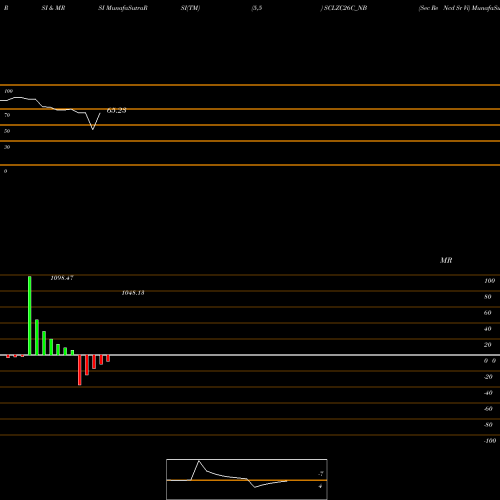The width and height of the screenshot is (500, 500).
Task: Click the MR axis label -100
Action: click(x=490, y=441)
